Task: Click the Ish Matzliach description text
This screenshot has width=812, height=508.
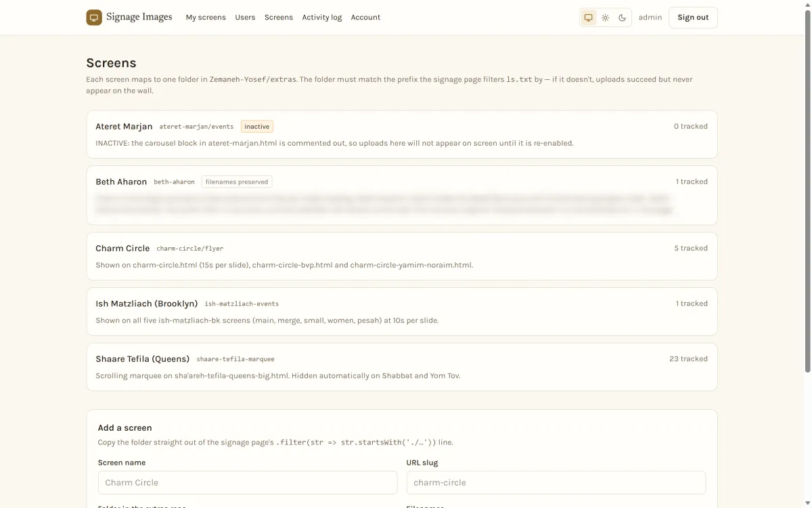Action: pyautogui.click(x=267, y=320)
